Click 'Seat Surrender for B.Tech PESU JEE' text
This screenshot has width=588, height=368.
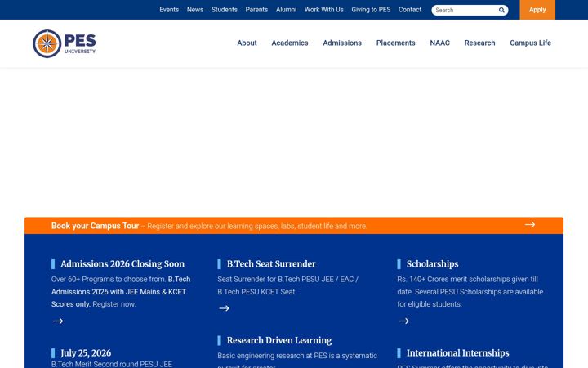(276, 280)
